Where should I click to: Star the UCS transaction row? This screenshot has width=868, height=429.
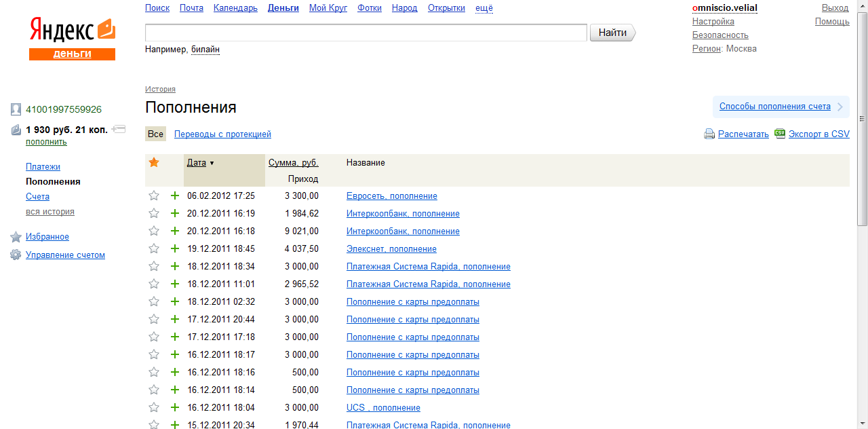tap(154, 407)
